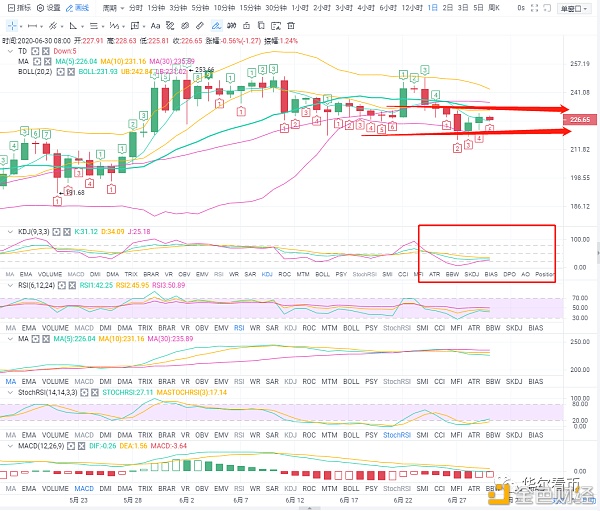
Task: Remove the KDJ indicator panel
Action: tap(67, 232)
